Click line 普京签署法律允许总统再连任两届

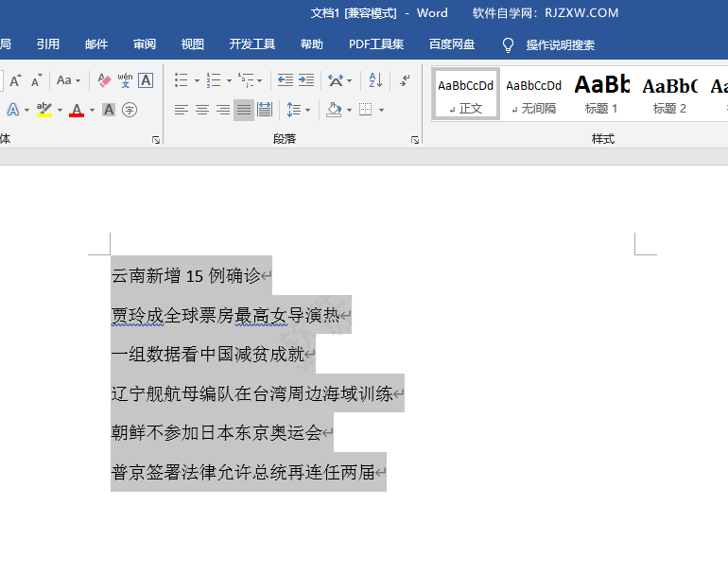[243, 472]
